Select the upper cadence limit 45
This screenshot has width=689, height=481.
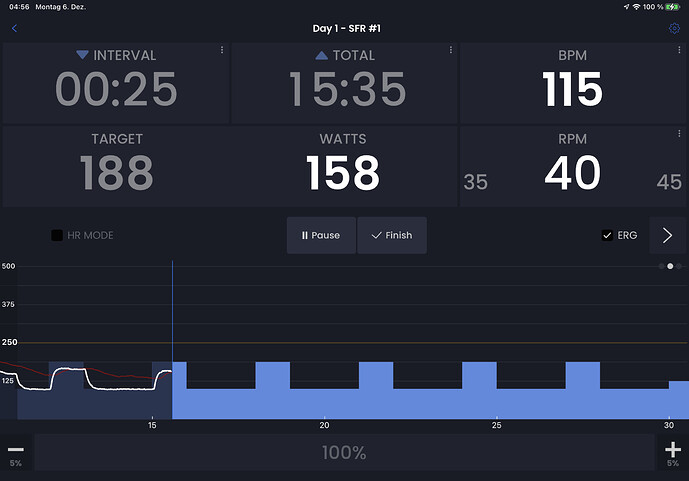click(669, 182)
